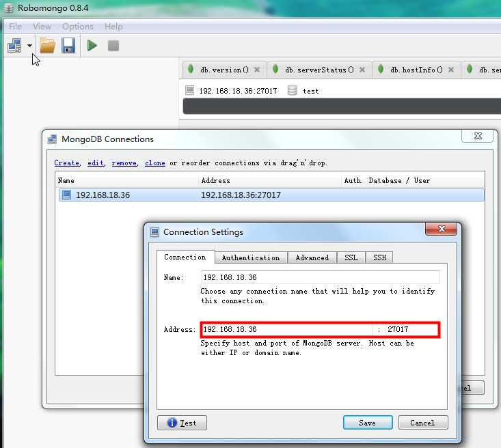The image size is (501, 448).
Task: Click the Connection Settings dialog title icon
Action: tap(154, 232)
